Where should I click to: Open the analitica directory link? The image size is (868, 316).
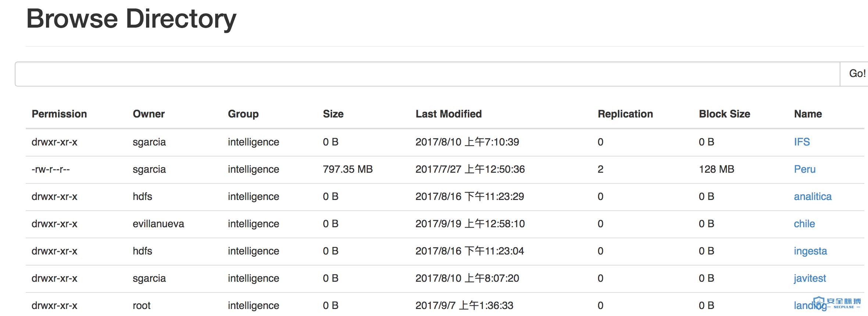812,196
